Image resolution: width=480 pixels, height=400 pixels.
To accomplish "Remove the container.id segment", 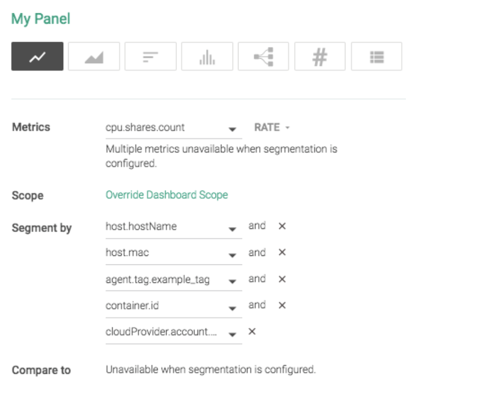I will 282,305.
